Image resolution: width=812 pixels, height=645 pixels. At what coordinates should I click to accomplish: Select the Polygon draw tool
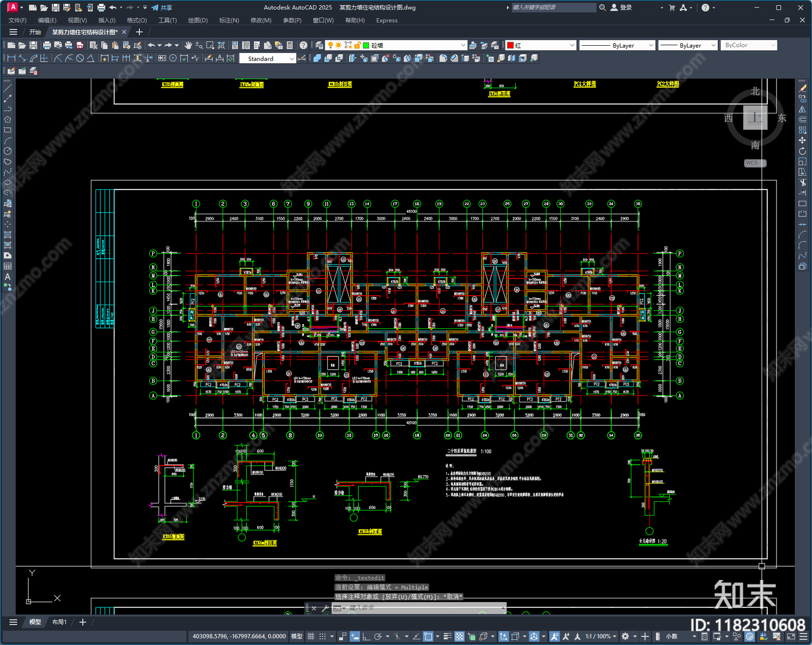8,120
